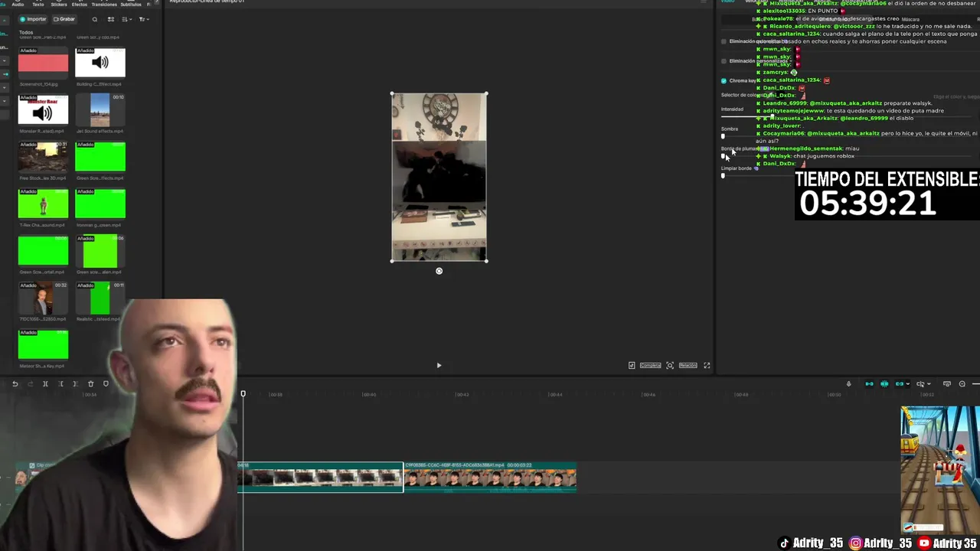Click the Importar button

coord(33,19)
